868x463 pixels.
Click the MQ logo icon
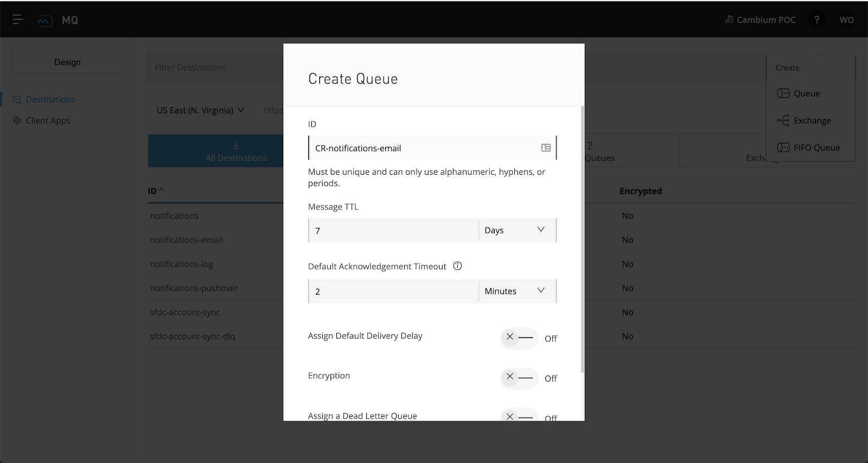pyautogui.click(x=44, y=21)
